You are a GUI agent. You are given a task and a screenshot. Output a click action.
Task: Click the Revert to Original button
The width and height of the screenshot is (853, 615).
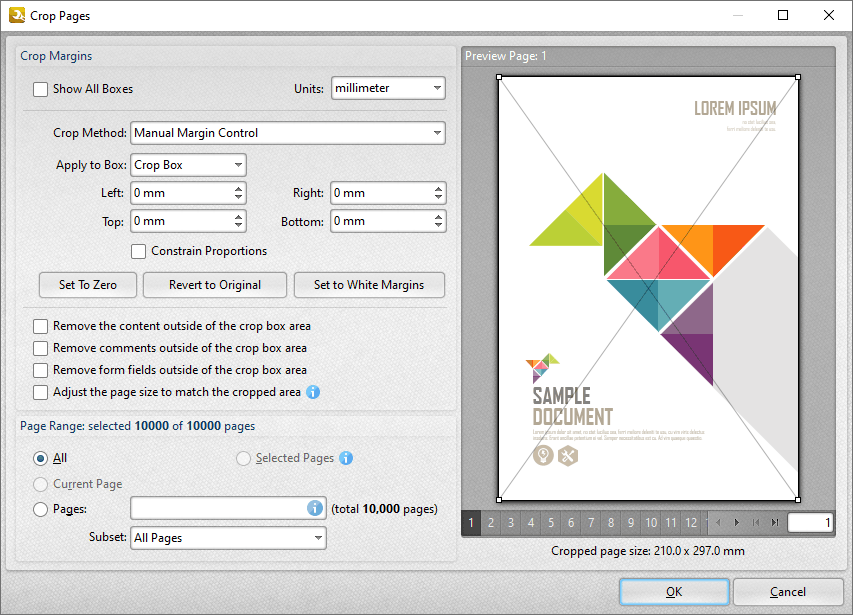(214, 285)
